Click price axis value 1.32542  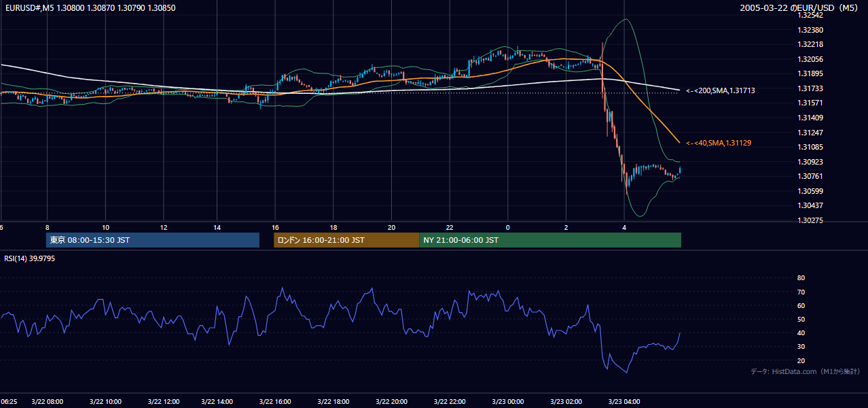[x=810, y=15]
